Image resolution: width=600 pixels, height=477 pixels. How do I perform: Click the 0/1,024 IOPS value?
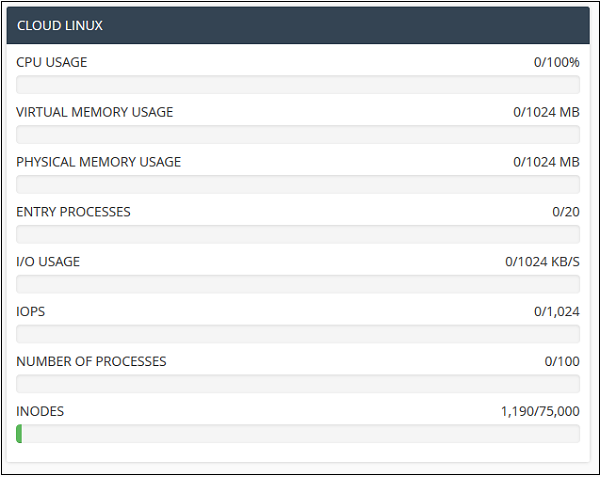click(x=556, y=312)
